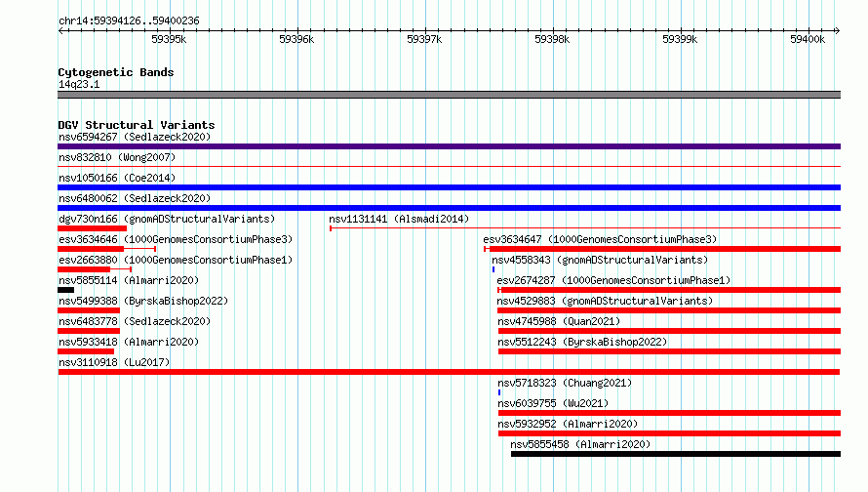Screen dimensions: 868x492
Task: Open nsv4558343 (gnomADStructuralVariants) label
Action: tap(600, 260)
